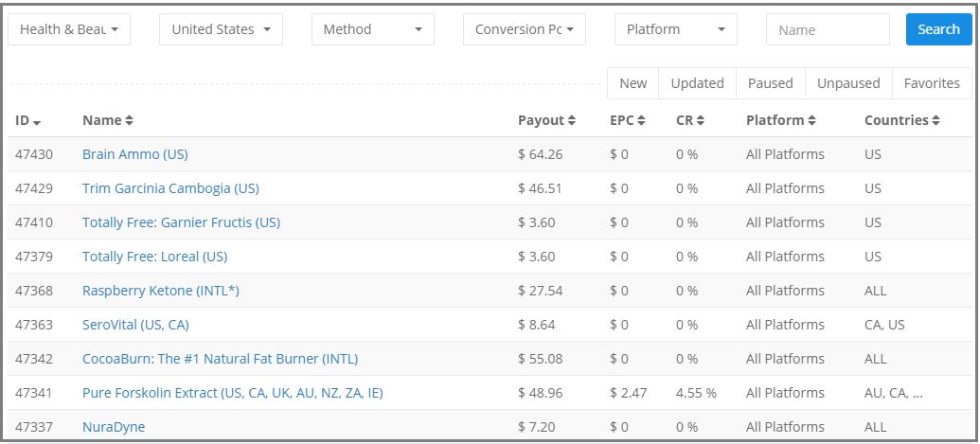Click CR value 4.55 %
The image size is (980, 444).
[696, 393]
